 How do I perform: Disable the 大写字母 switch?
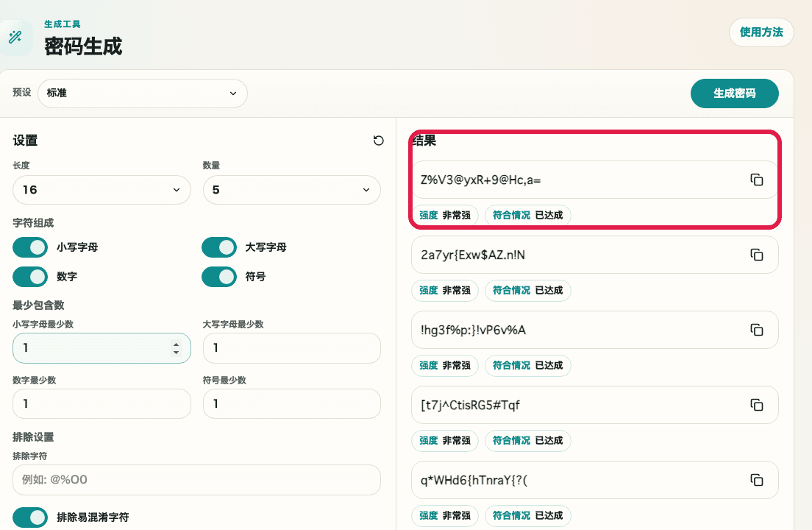(219, 247)
